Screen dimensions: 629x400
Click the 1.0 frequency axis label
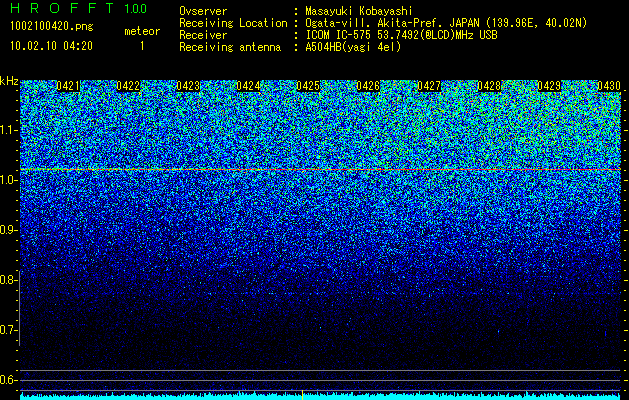tap(7, 181)
